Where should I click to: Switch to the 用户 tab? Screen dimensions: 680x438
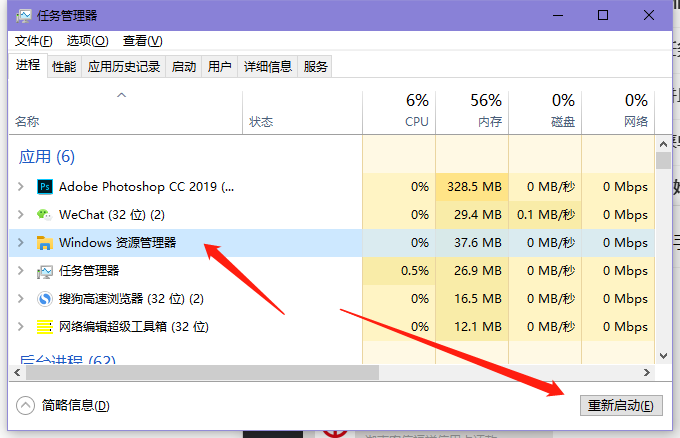(x=219, y=67)
